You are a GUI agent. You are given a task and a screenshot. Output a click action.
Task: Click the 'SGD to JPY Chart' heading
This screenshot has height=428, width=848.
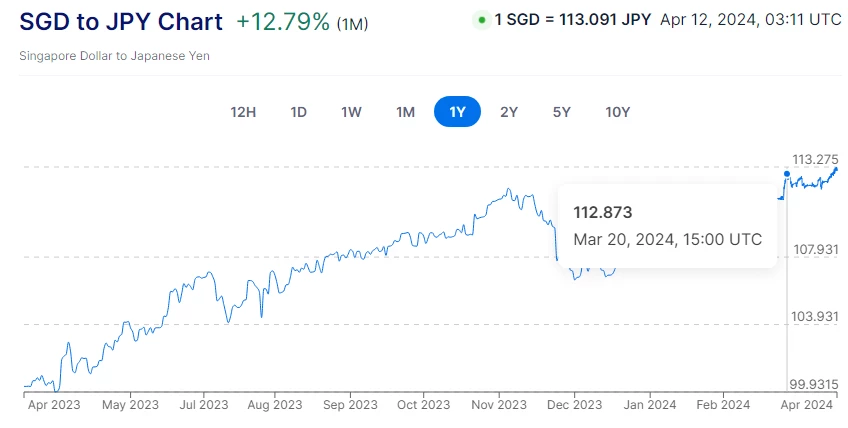click(x=121, y=22)
